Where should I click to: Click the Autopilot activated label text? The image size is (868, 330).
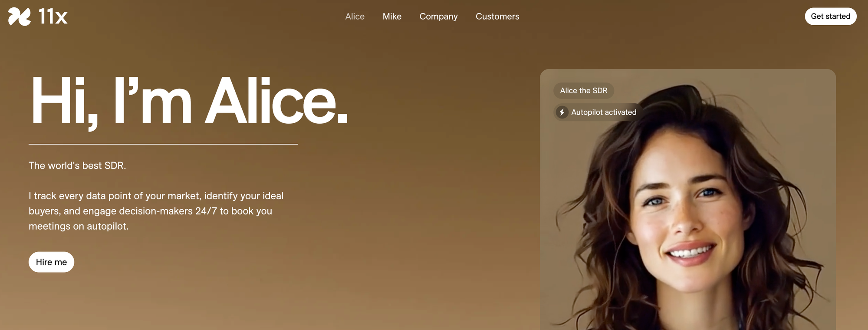[604, 112]
